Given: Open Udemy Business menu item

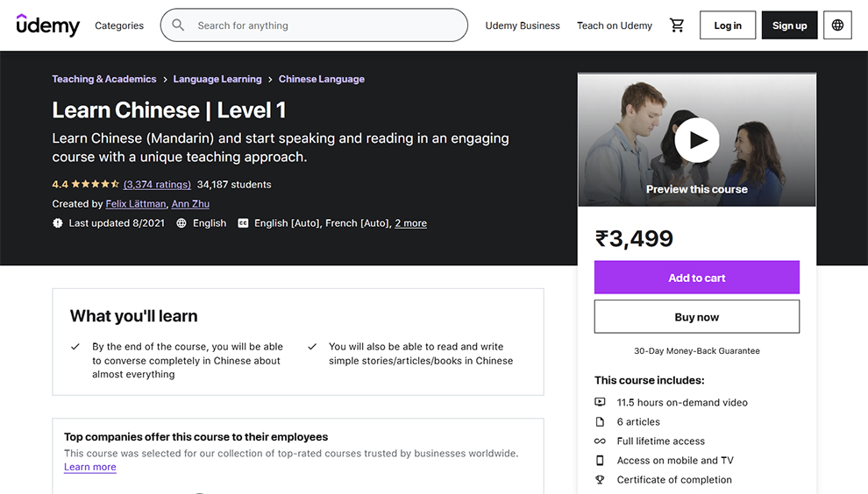Looking at the screenshot, I should (x=523, y=25).
